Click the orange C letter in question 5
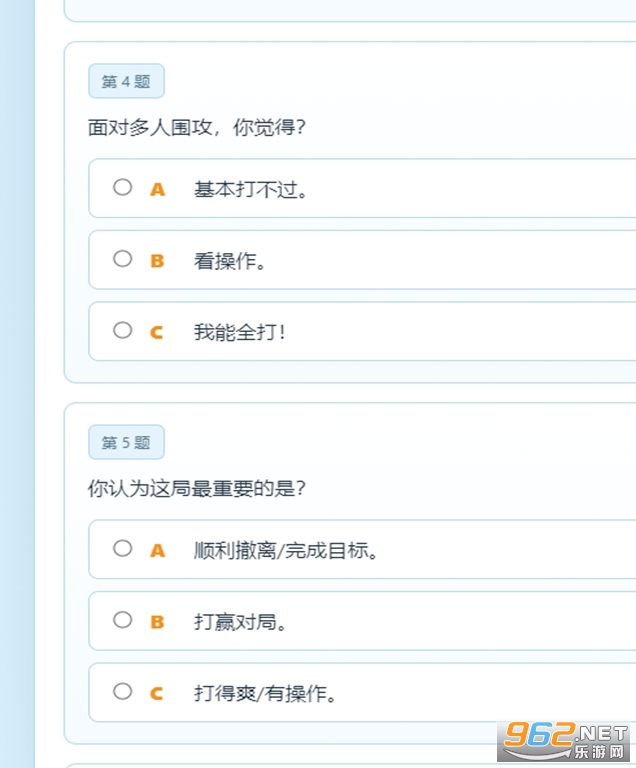 (157, 693)
